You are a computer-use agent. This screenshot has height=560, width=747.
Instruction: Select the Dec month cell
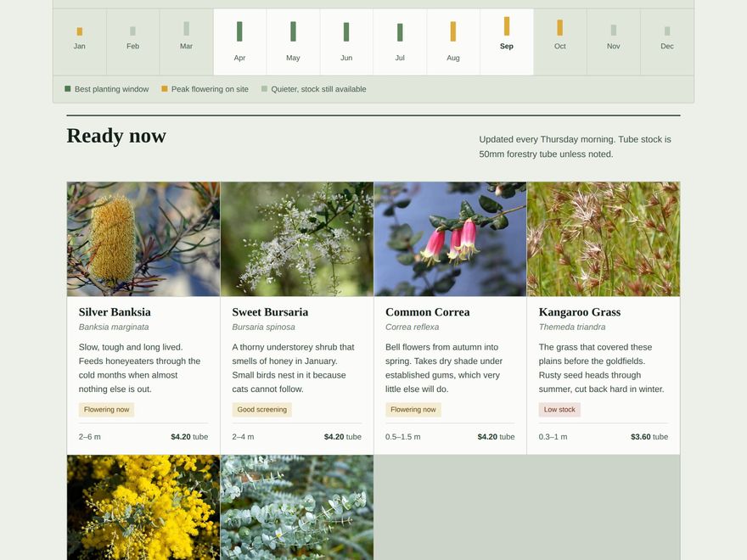(667, 42)
